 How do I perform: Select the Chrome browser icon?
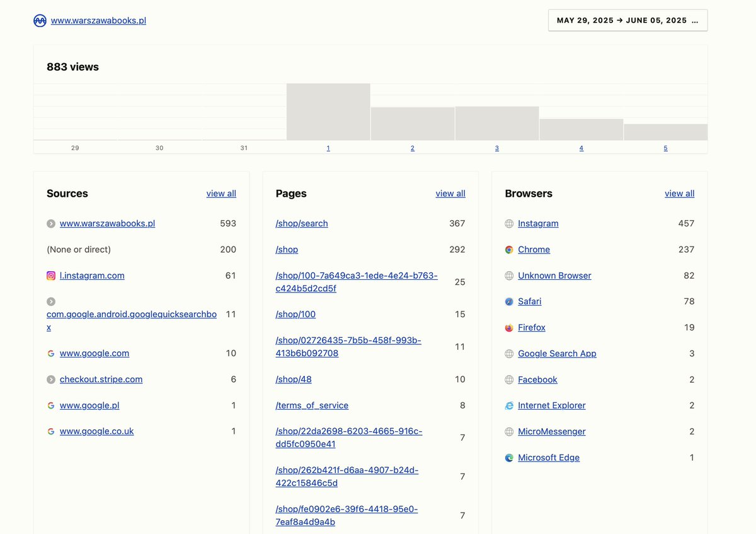point(508,250)
